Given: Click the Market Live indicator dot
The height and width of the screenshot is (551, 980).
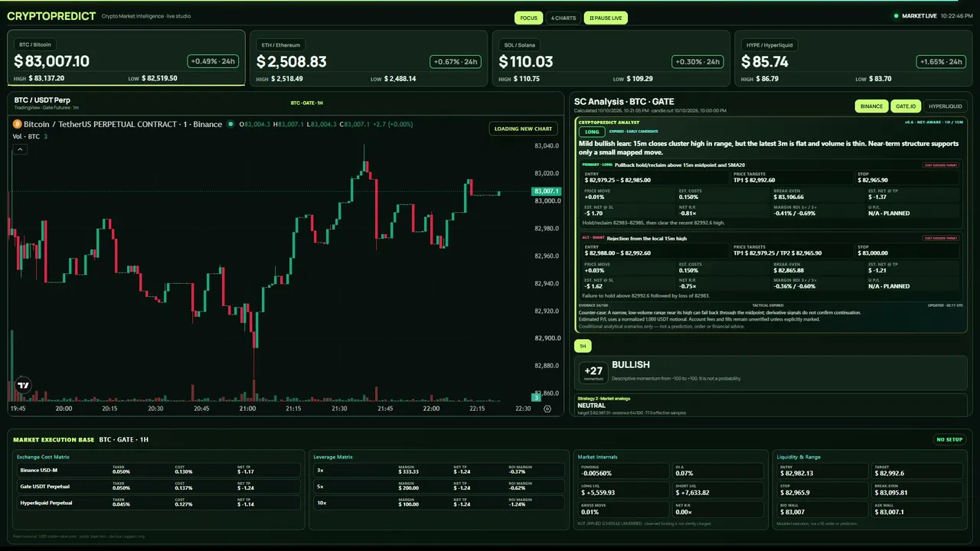Looking at the screenshot, I should [x=897, y=16].
